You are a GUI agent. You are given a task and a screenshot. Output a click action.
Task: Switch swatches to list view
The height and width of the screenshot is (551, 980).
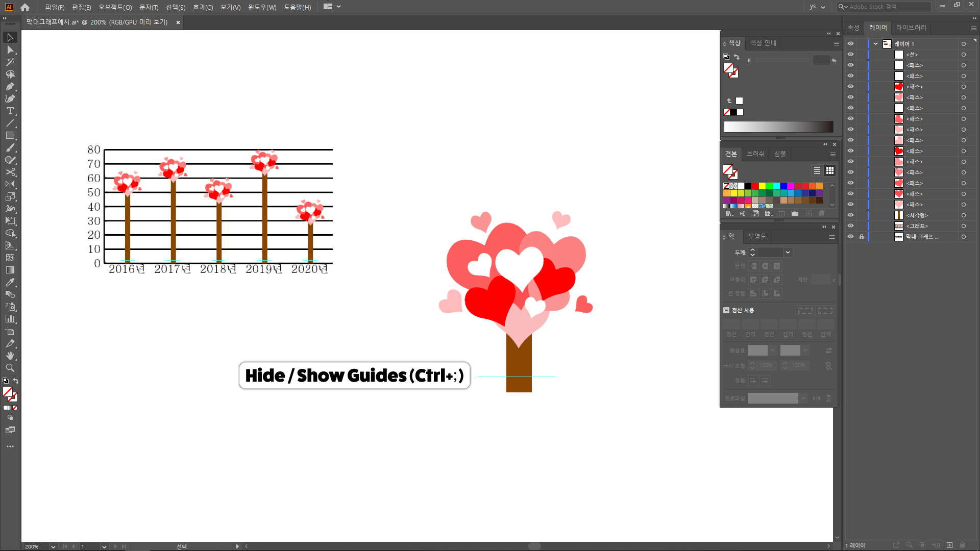tap(817, 170)
